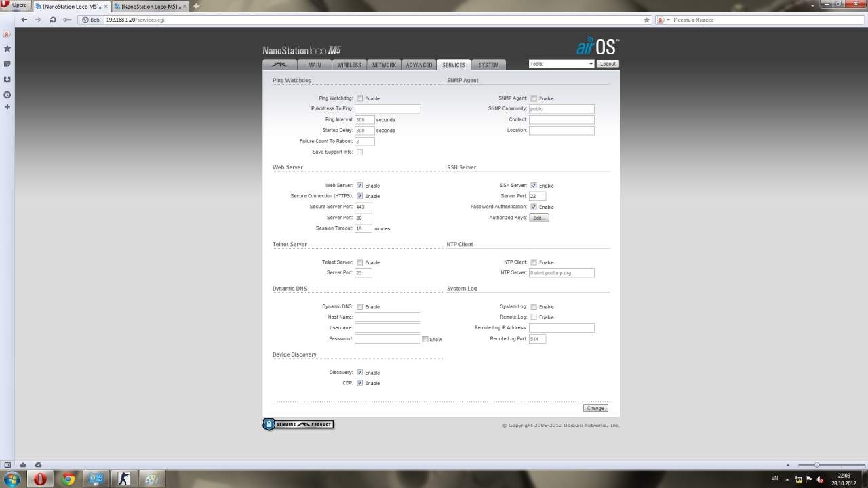
Task: Enable the Dynamic DNS checkbox
Action: point(359,306)
